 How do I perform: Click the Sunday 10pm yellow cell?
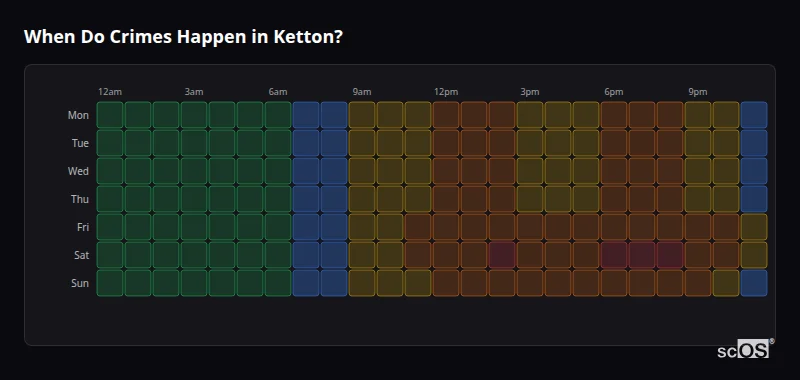(x=726, y=283)
